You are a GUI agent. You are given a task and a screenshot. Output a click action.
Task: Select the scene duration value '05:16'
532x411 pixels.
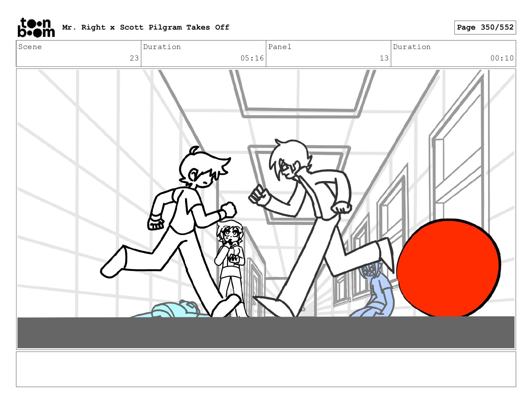click(x=252, y=58)
